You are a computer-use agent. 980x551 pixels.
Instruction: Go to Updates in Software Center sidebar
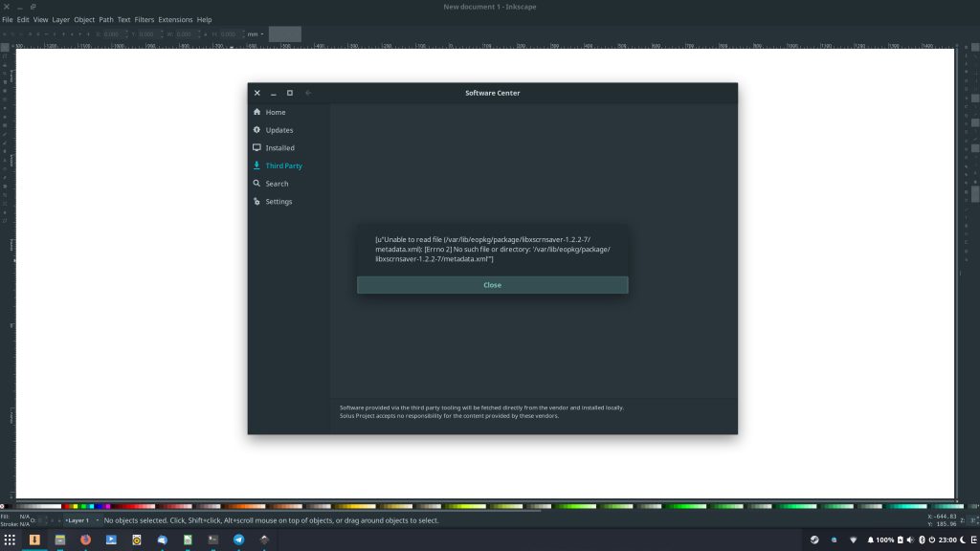click(273, 130)
